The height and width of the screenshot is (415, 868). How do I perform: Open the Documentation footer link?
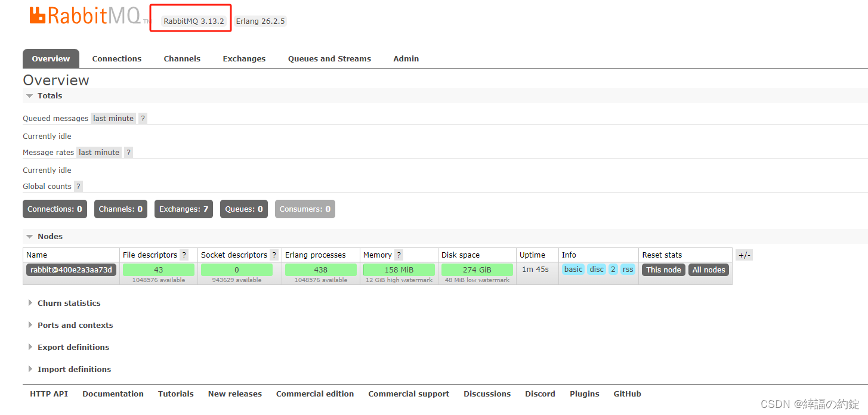click(113, 394)
